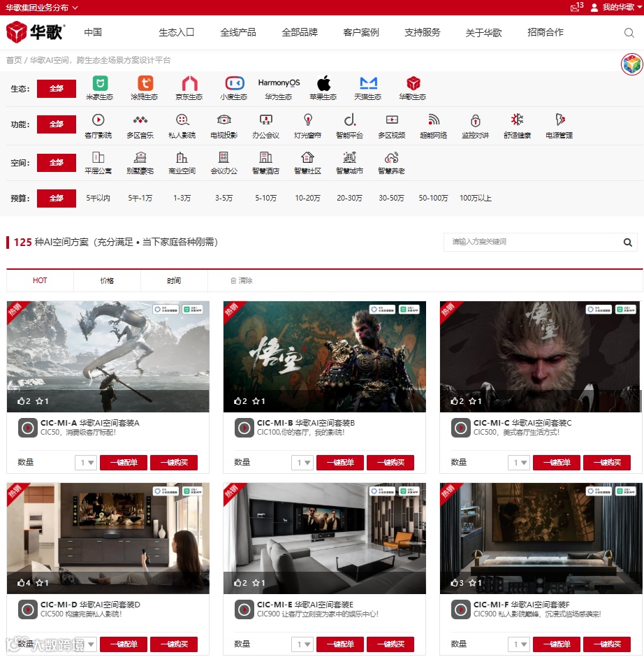Switch to the HOT sort tab

coord(40,280)
